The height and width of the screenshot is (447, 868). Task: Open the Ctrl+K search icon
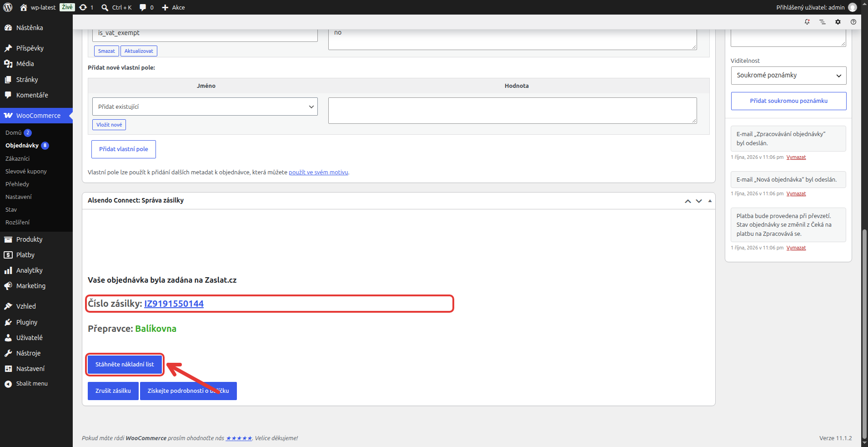tap(105, 7)
